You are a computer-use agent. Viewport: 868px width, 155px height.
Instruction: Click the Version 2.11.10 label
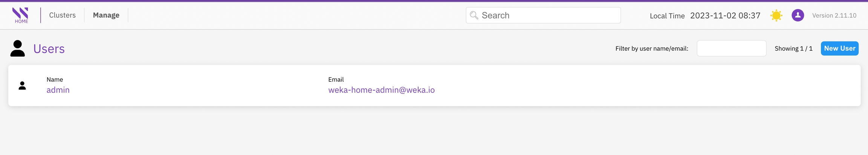(x=834, y=15)
